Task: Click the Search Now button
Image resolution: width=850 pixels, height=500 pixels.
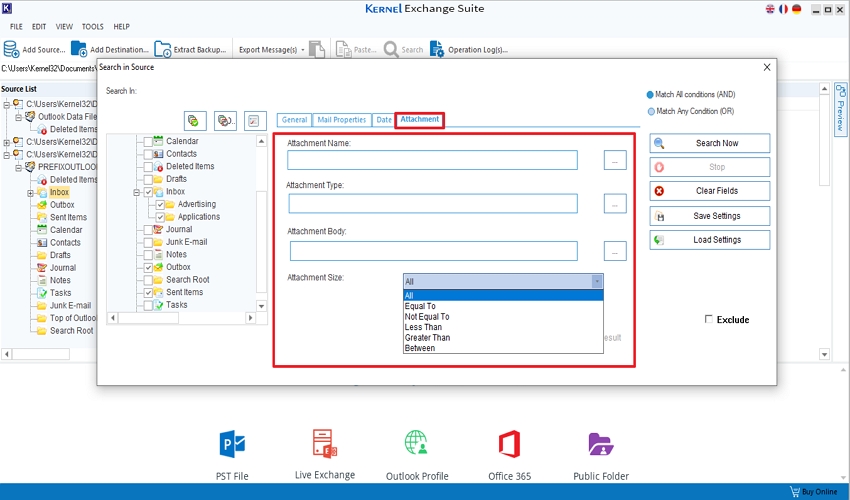Action: pos(710,143)
